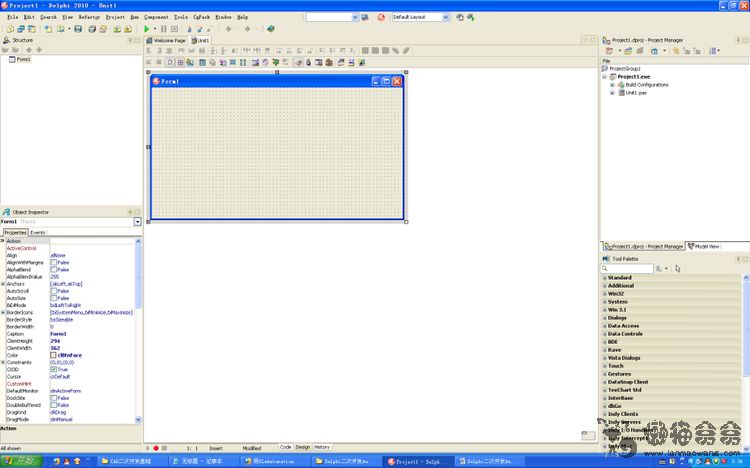Toggle DoubleBuffered checkbox

(x=54, y=405)
